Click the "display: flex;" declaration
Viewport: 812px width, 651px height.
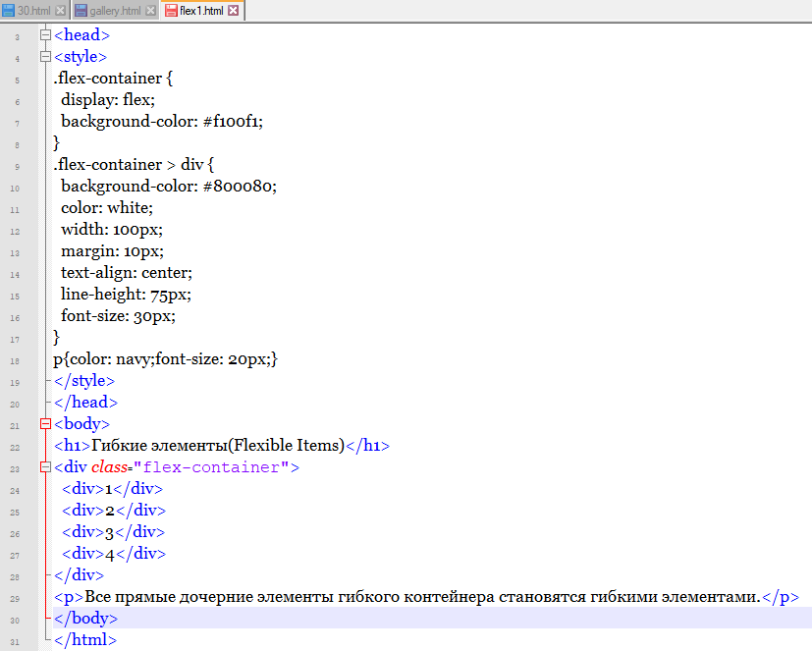(107, 100)
